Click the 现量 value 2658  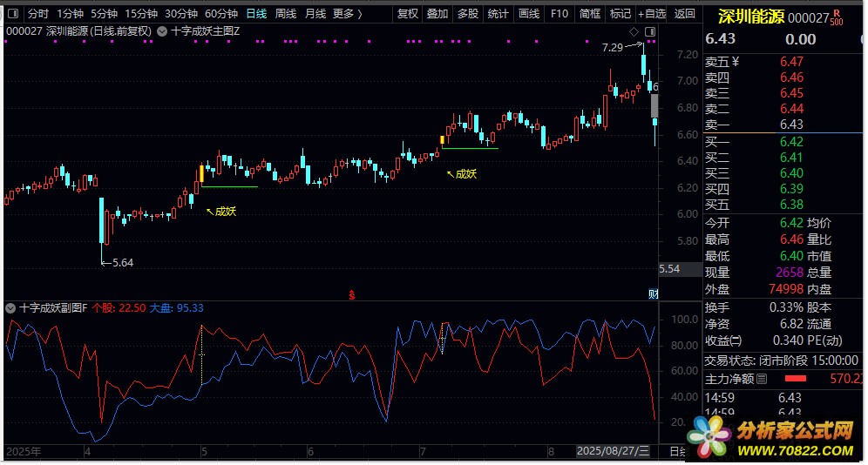790,272
